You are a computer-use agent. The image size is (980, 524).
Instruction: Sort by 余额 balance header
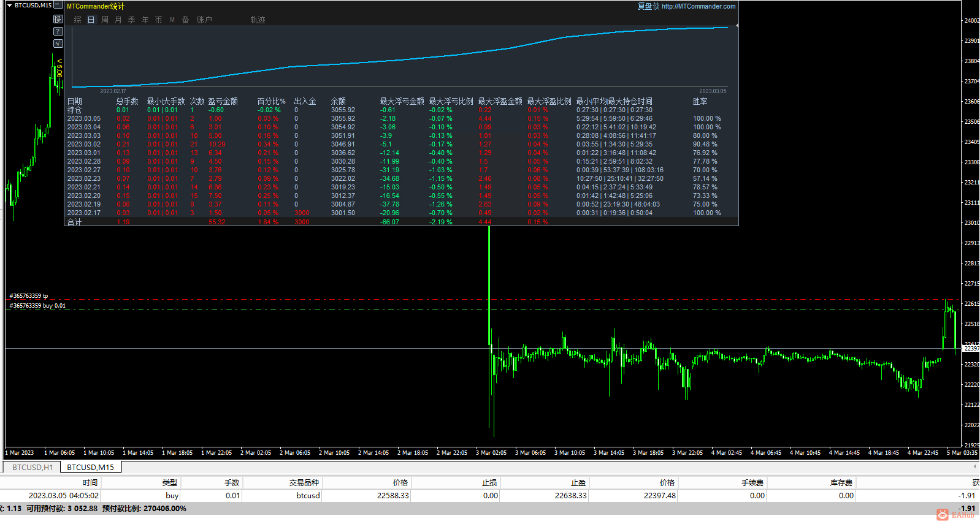point(339,101)
